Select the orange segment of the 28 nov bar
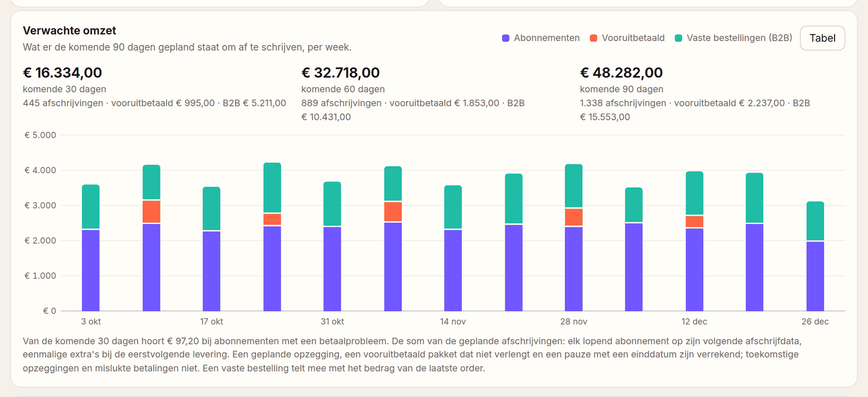The height and width of the screenshot is (397, 868). pos(573,218)
